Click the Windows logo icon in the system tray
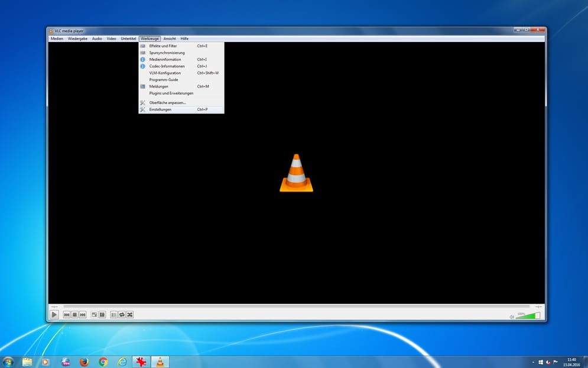Image resolution: width=588 pixels, height=368 pixels. [x=541, y=362]
